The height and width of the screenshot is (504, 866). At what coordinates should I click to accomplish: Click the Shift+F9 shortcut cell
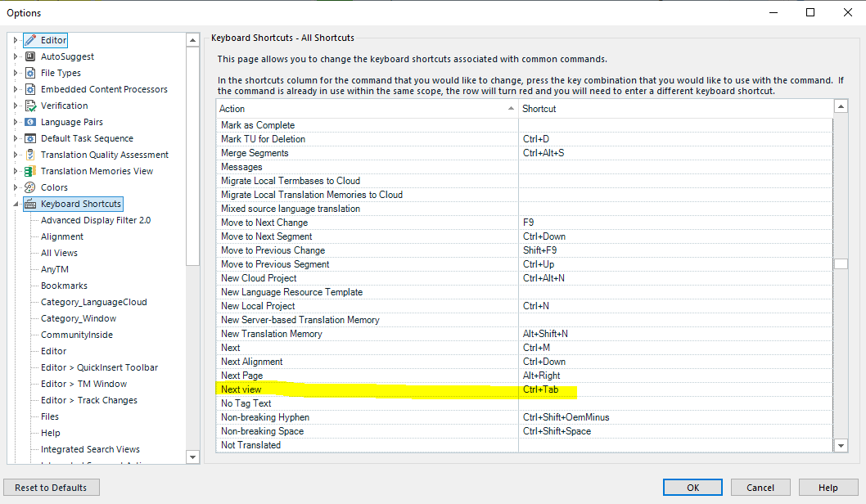[x=675, y=250]
